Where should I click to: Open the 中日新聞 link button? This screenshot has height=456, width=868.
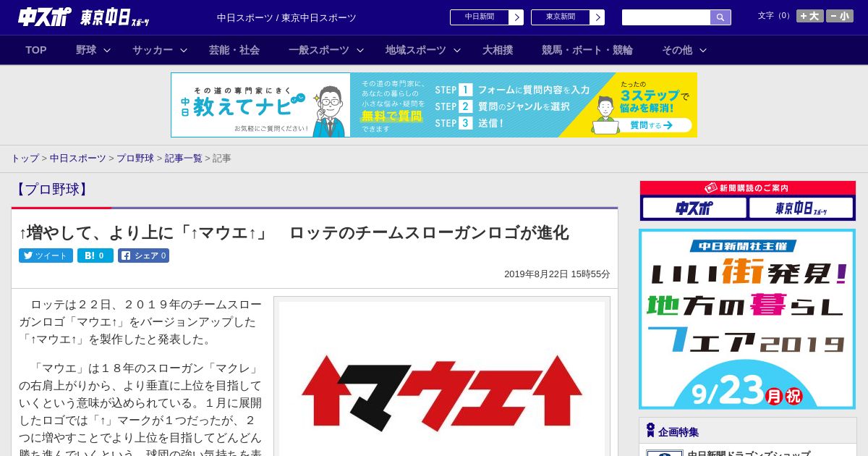tap(480, 17)
